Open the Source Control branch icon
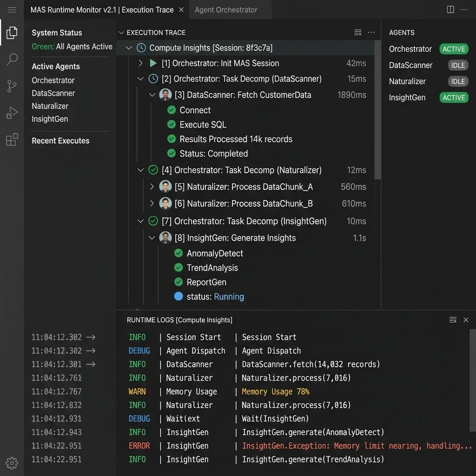 click(x=12, y=86)
